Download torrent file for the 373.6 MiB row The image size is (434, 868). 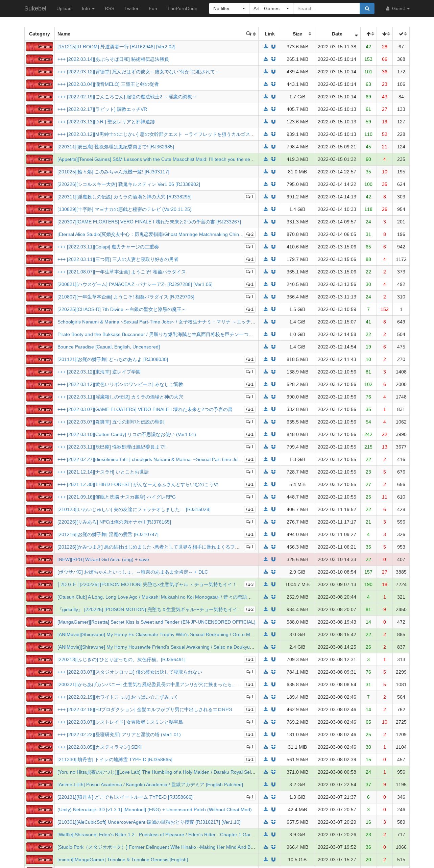coord(266,47)
